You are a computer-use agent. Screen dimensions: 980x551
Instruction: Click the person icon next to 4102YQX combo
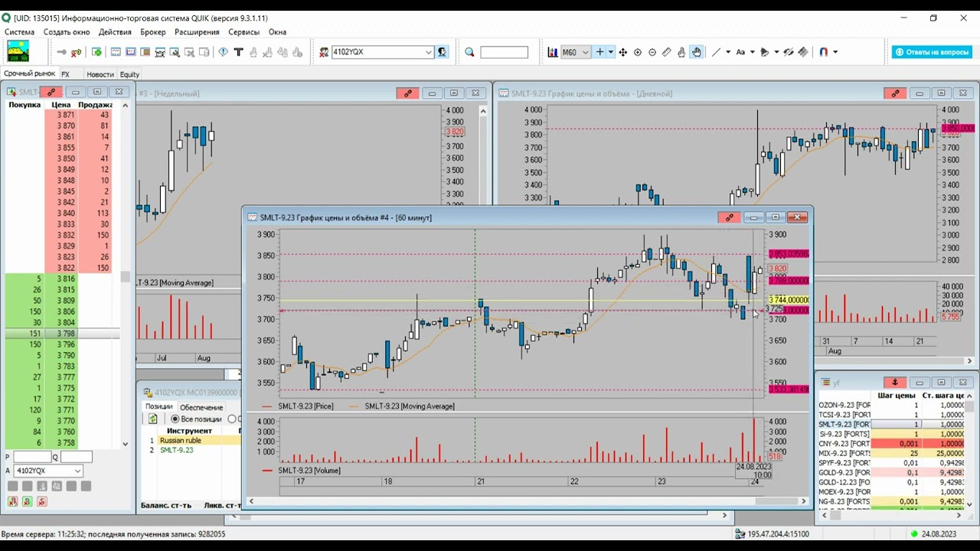(442, 52)
